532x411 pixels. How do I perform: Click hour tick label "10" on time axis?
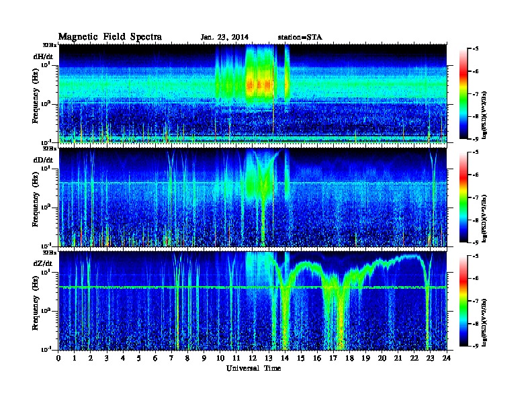pos(220,358)
